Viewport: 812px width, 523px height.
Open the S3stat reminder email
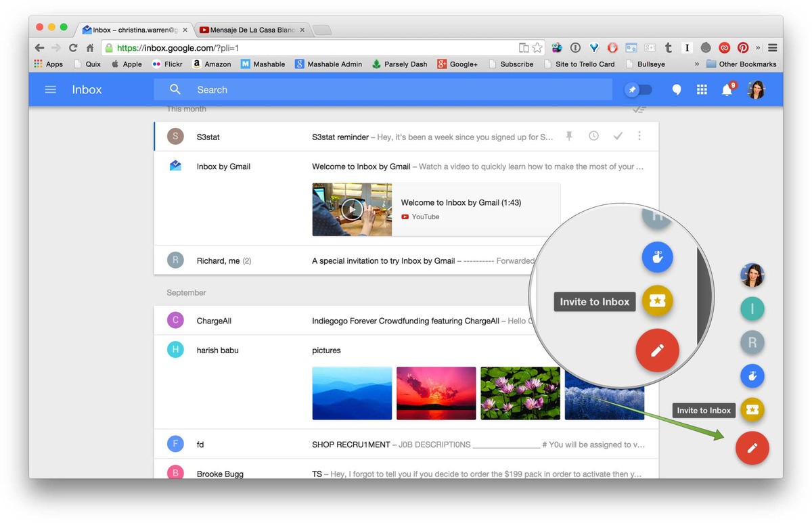[406, 136]
